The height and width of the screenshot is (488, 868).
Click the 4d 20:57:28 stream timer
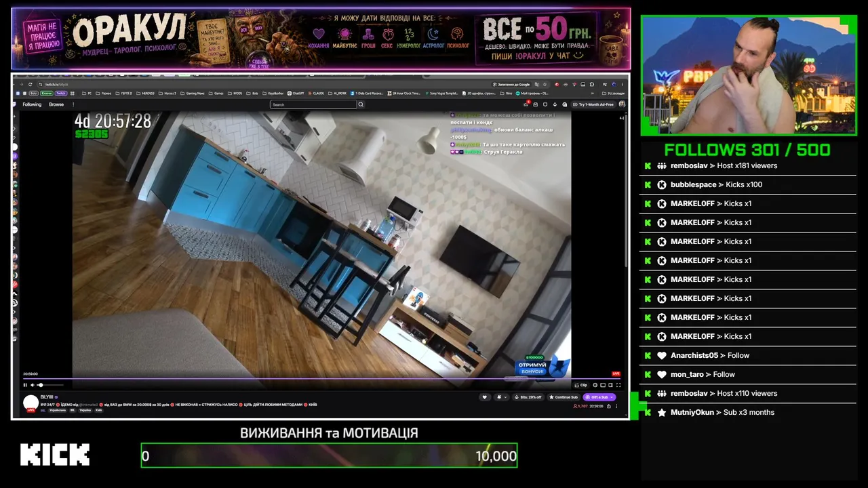(x=113, y=121)
